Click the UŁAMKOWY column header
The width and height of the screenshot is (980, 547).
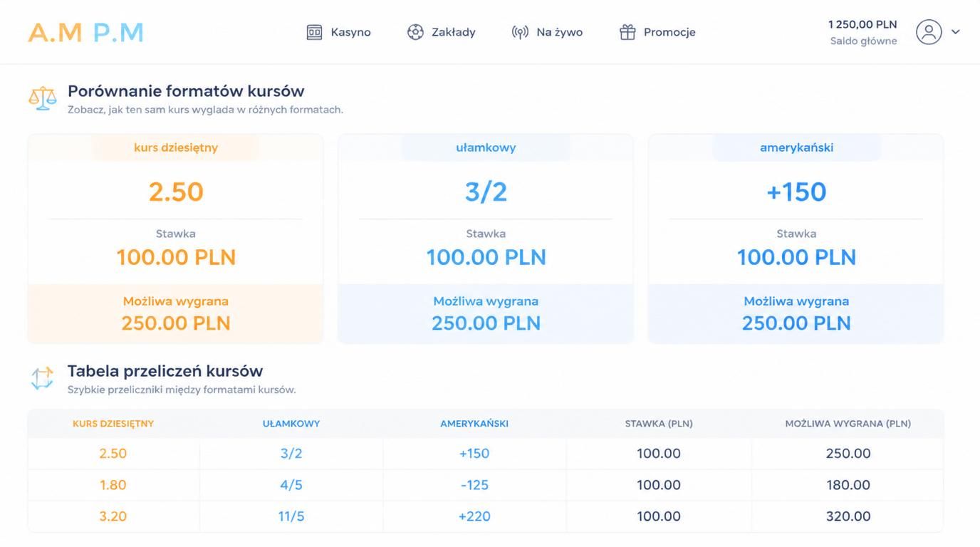tap(291, 424)
